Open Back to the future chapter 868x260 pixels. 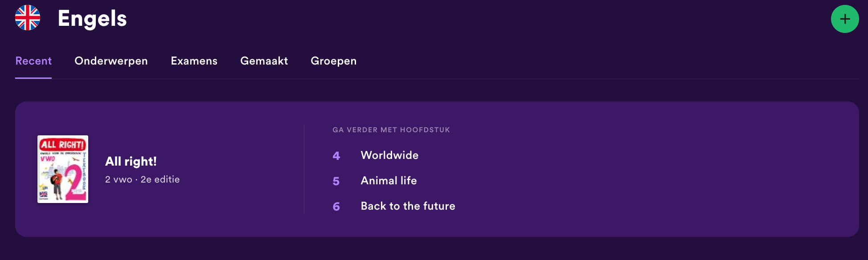coord(408,206)
